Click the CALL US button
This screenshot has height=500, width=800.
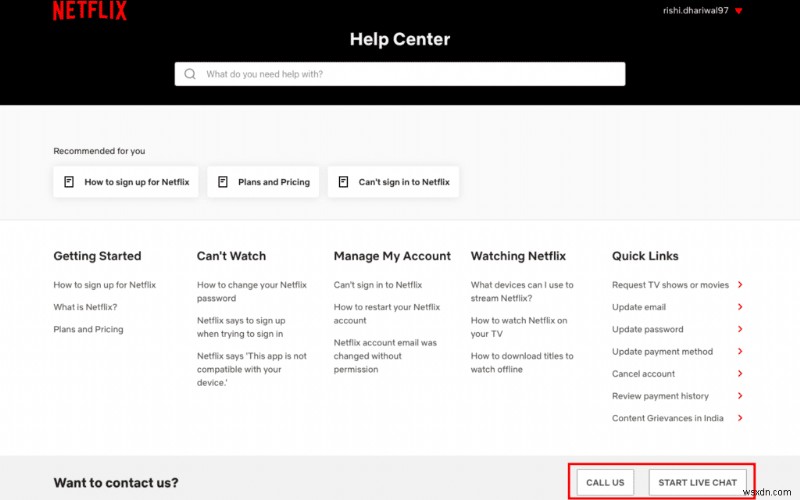click(605, 483)
